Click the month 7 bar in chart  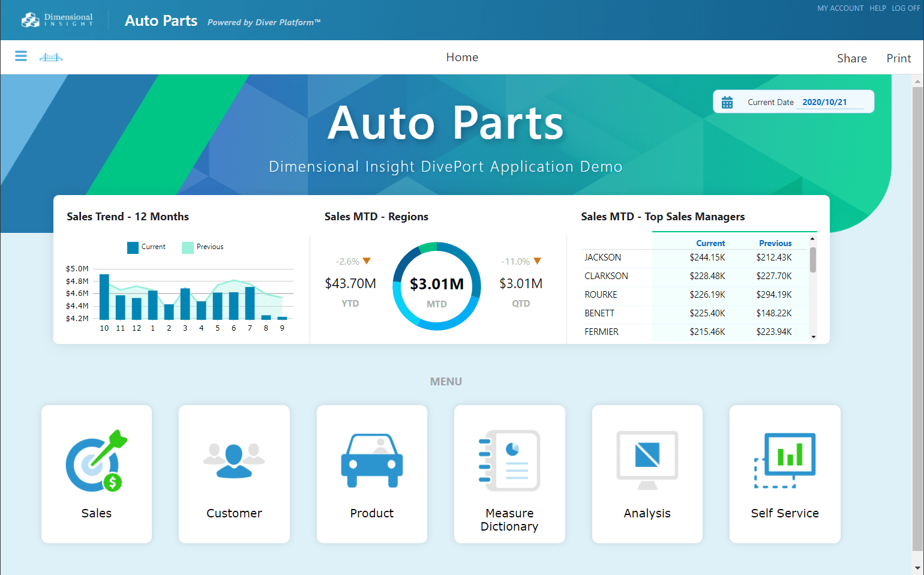click(x=250, y=303)
